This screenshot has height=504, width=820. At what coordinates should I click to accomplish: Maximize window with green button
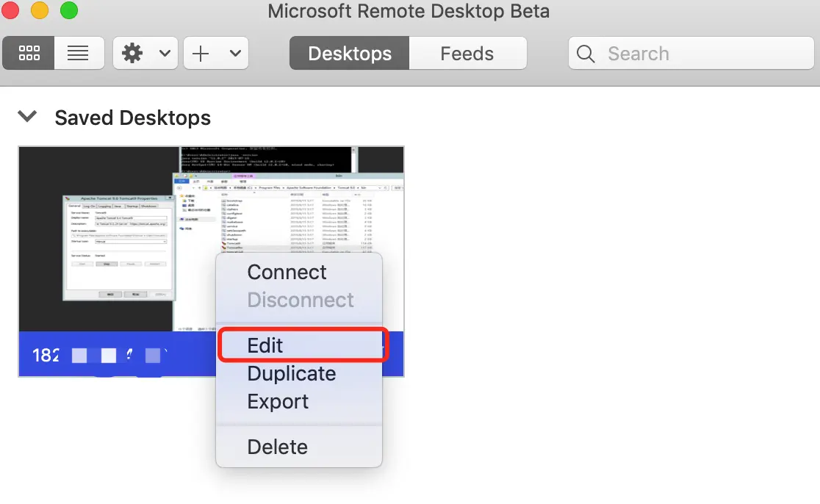(x=69, y=10)
